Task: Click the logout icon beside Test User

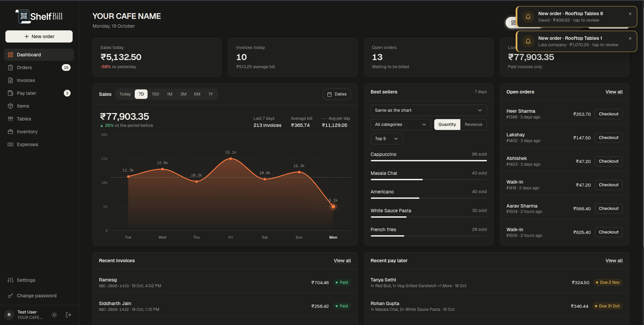Action: click(69, 315)
